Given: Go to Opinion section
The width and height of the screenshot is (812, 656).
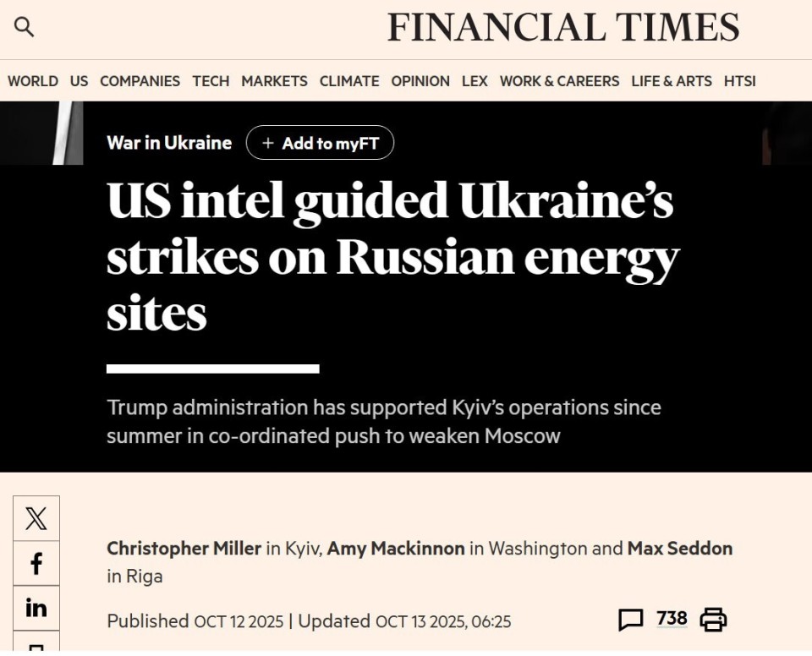Looking at the screenshot, I should [420, 81].
